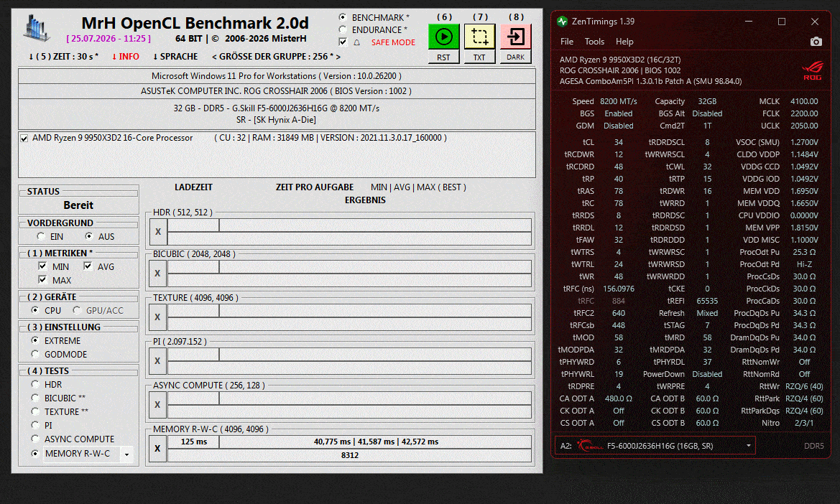
Task: Select the TEXTURE test radio button
Action: pos(34,411)
